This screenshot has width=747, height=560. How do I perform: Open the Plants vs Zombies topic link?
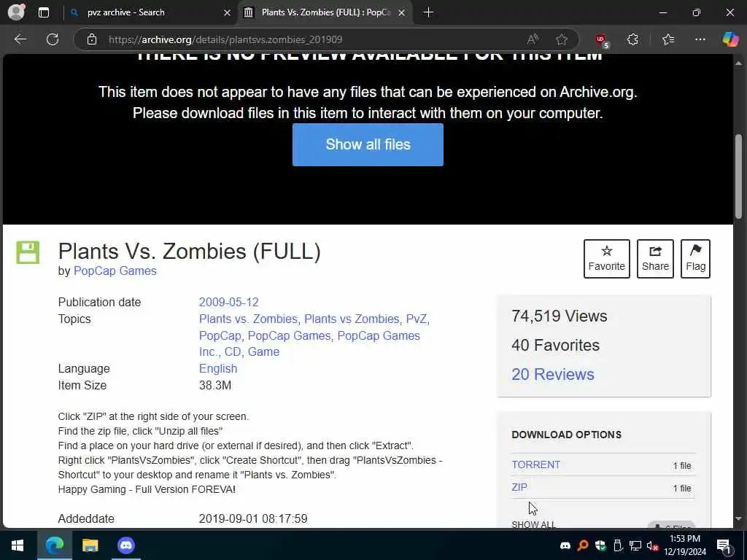point(352,319)
